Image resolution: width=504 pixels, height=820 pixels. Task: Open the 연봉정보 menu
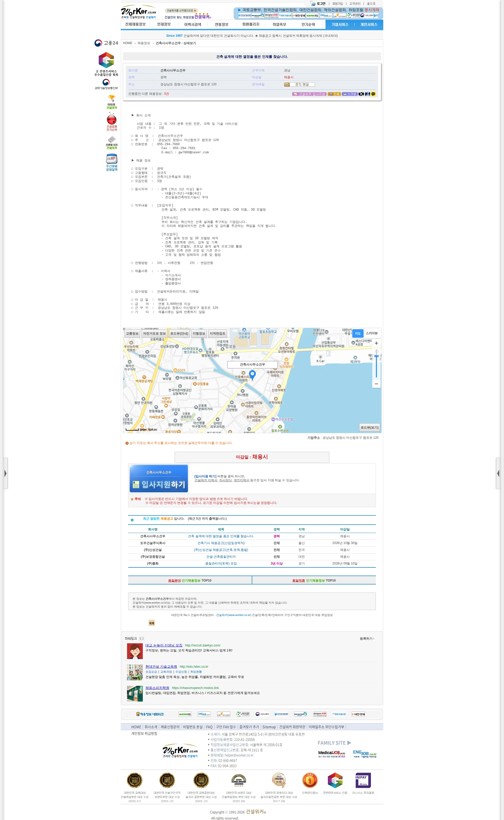click(222, 24)
